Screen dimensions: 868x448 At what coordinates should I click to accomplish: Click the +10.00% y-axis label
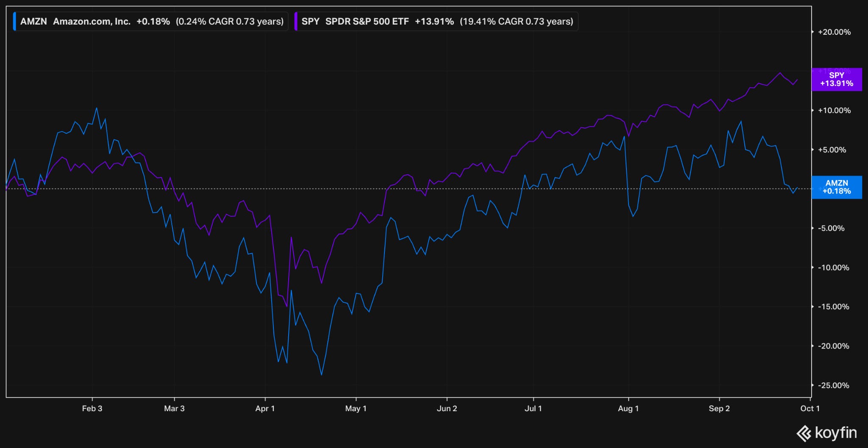834,111
